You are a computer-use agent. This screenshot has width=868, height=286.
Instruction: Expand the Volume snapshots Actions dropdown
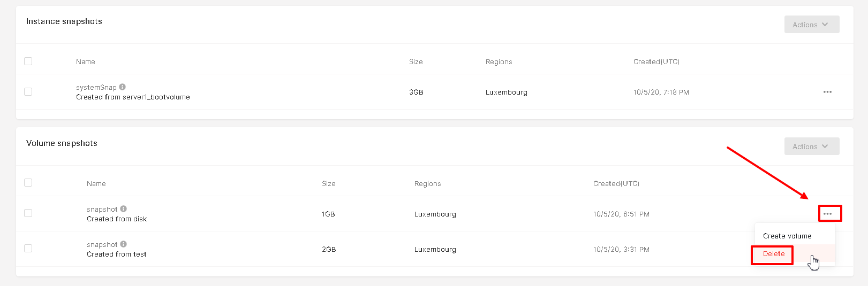click(x=812, y=146)
